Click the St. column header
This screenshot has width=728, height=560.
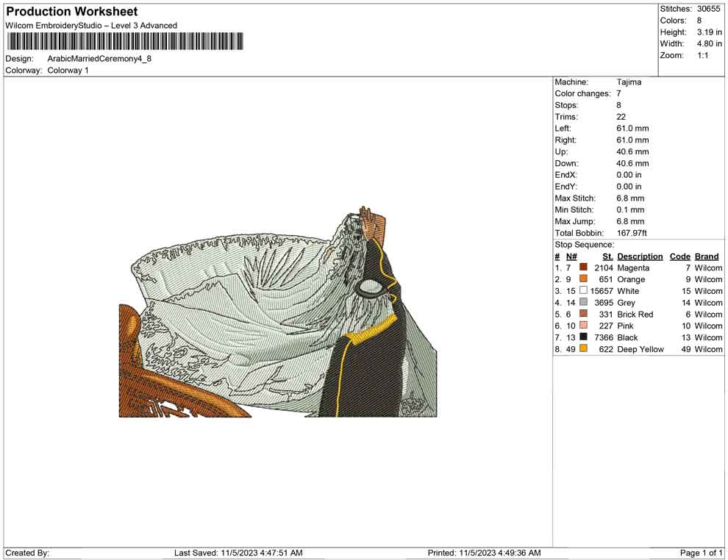point(607,256)
